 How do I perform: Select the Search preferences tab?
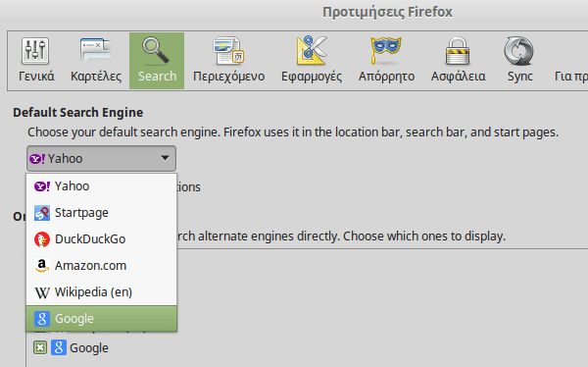click(157, 61)
